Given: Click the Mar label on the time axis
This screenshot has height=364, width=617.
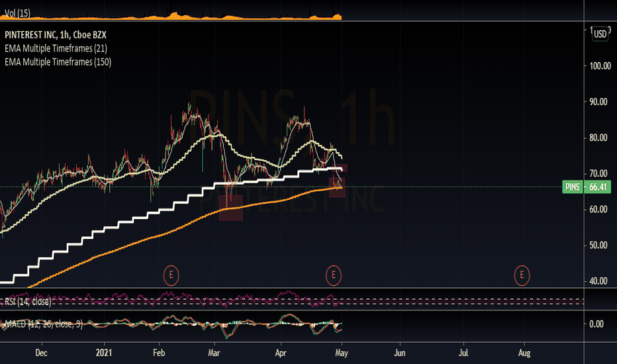Looking at the screenshot, I should pos(214,353).
